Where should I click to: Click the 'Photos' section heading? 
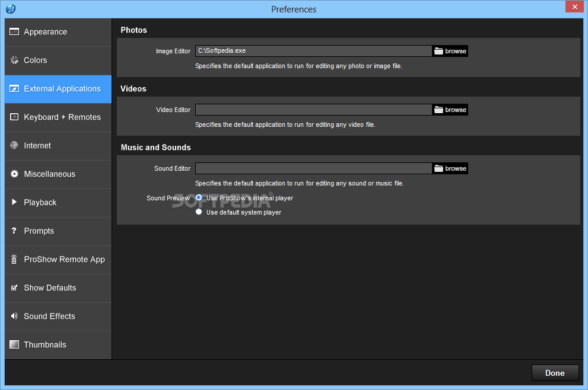134,30
